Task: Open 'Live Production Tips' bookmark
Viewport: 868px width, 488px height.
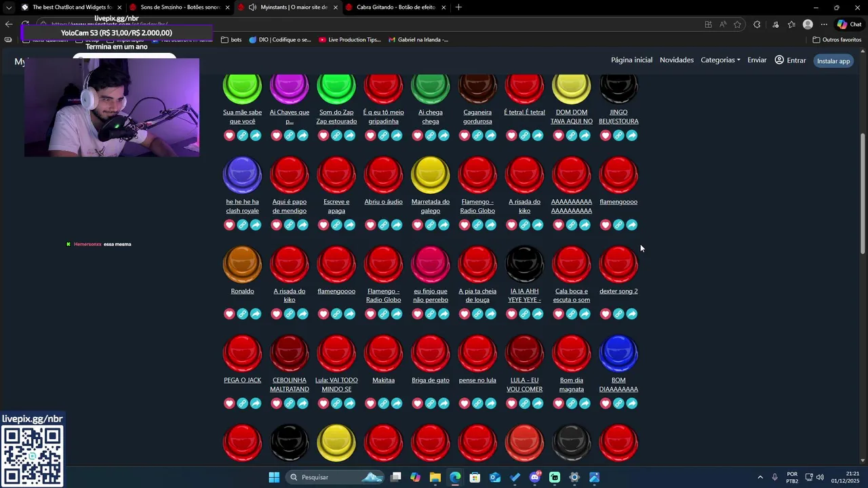Action: click(350, 40)
